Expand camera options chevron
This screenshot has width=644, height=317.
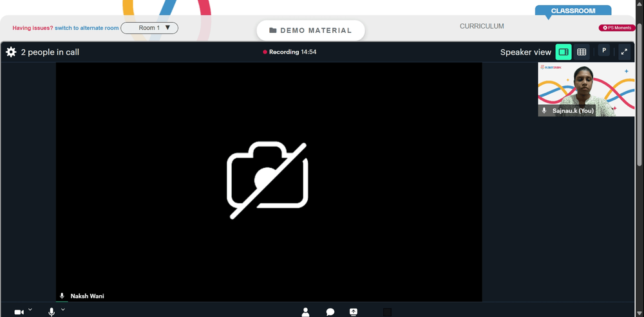coord(30,310)
